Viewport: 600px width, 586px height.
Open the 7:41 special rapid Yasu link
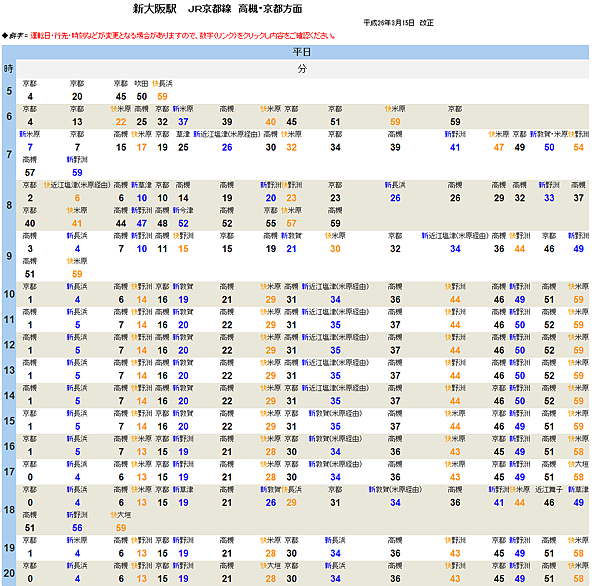[x=455, y=147]
